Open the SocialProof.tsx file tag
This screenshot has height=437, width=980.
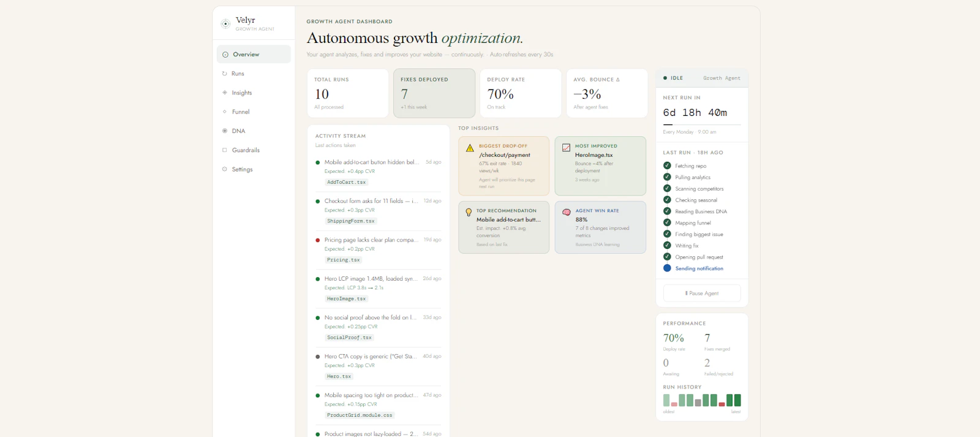349,338
